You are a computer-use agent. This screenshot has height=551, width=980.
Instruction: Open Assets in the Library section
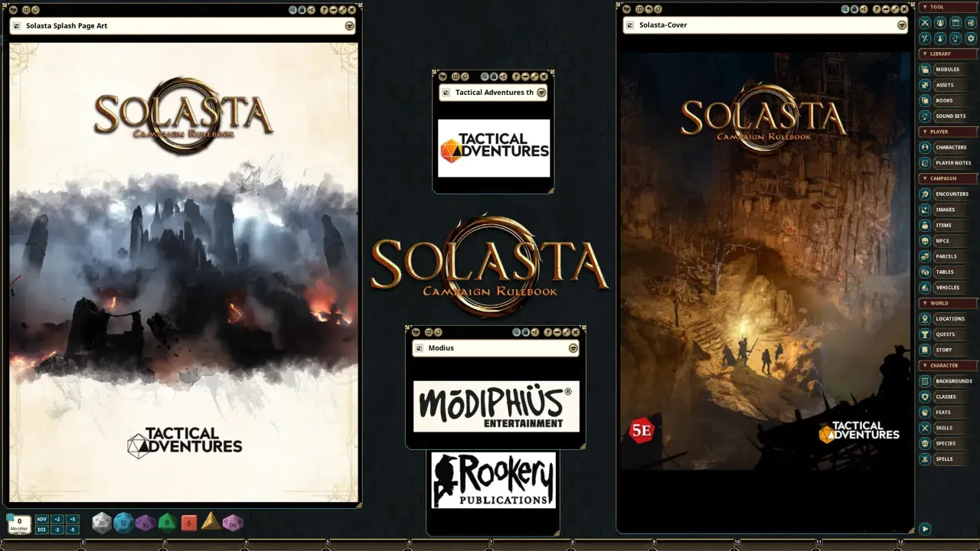pyautogui.click(x=948, y=85)
